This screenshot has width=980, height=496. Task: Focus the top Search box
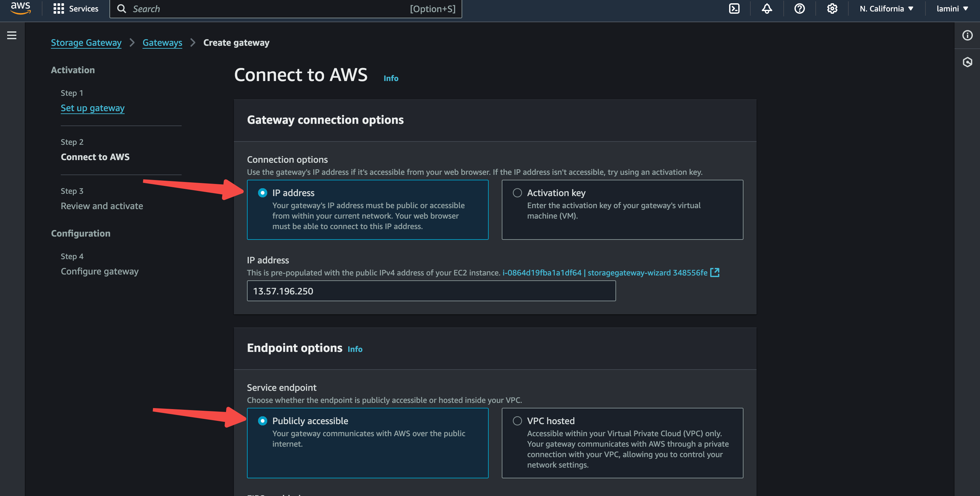(286, 9)
